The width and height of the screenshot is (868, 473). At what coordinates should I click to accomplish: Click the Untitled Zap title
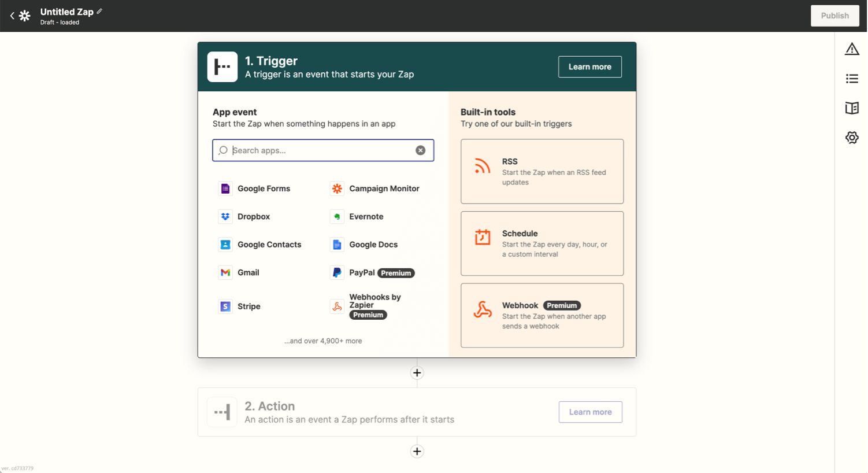pyautogui.click(x=67, y=12)
